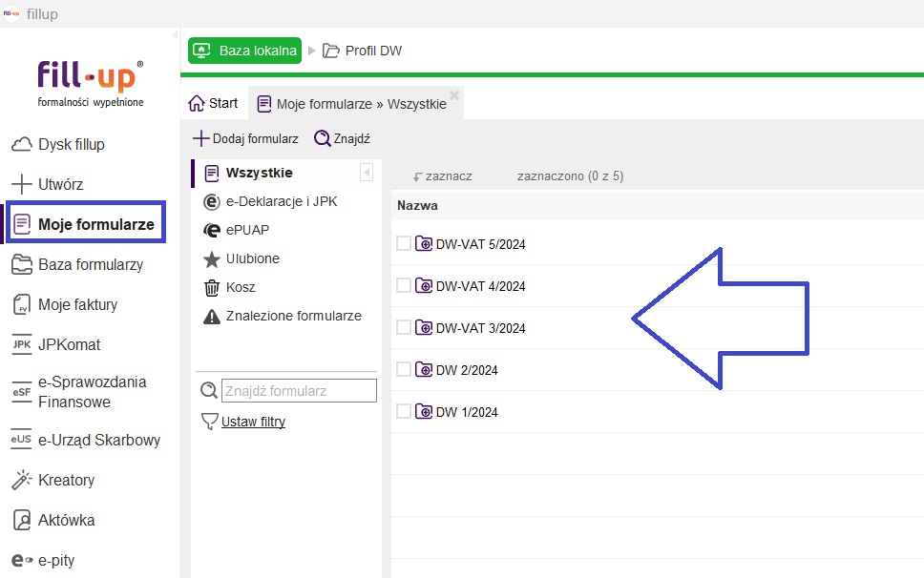The height and width of the screenshot is (578, 924).
Task: Click the Aktówka briefcase icon
Action: [x=22, y=520]
